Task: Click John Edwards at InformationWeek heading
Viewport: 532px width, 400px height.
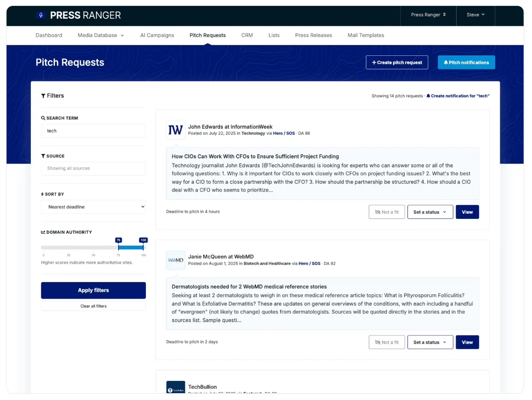Action: coord(230,127)
